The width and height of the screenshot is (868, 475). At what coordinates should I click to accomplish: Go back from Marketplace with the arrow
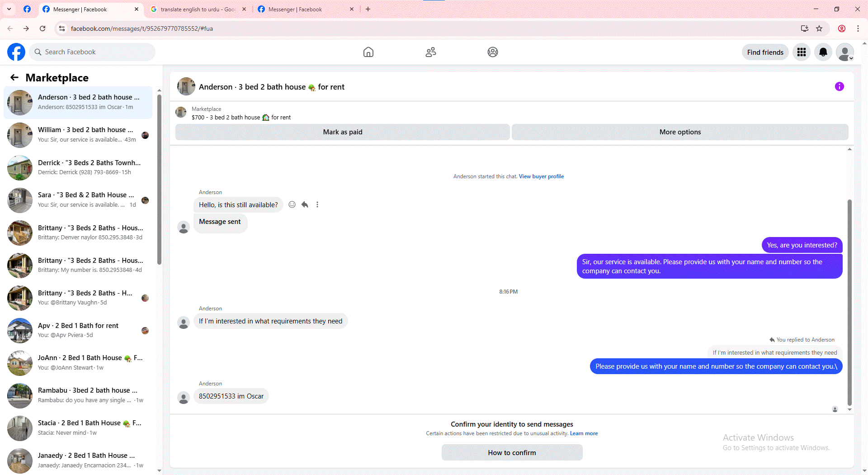coord(14,77)
